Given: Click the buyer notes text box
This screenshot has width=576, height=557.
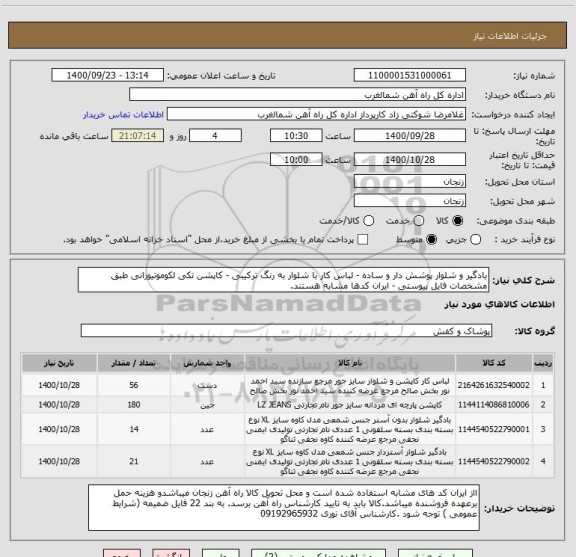Looking at the screenshot, I should 284,507.
